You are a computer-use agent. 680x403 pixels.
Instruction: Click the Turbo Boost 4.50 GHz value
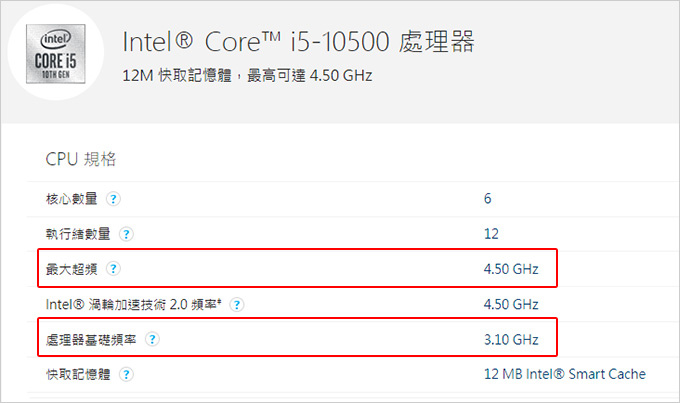pos(511,304)
